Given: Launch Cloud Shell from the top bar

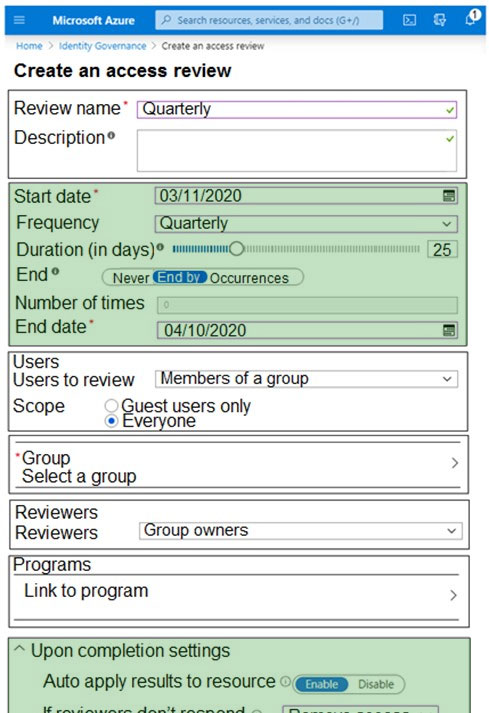Looking at the screenshot, I should 409,20.
